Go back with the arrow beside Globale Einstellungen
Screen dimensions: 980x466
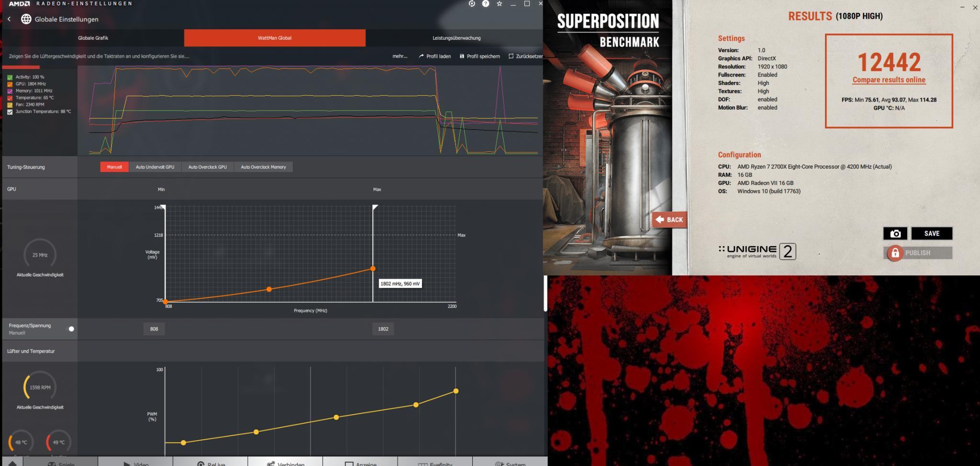click(x=9, y=19)
